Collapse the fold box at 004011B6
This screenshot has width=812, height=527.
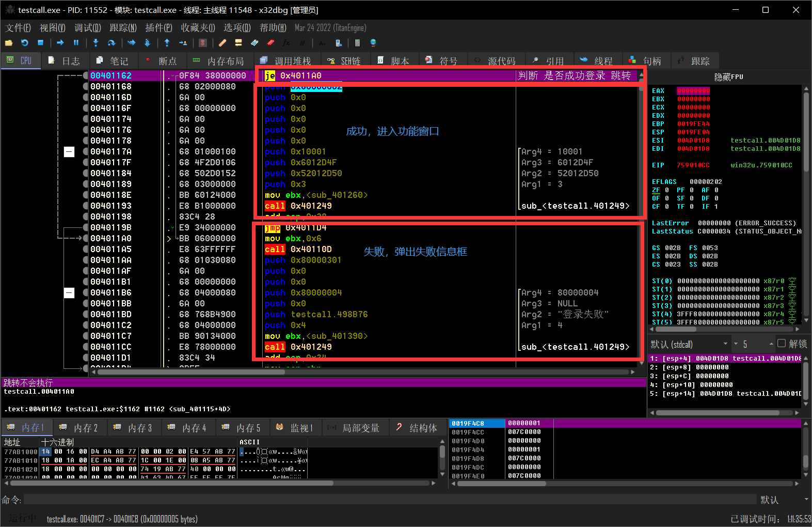click(69, 293)
